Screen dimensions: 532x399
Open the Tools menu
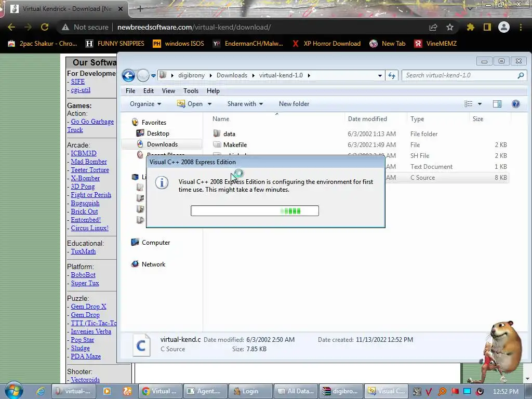191,90
